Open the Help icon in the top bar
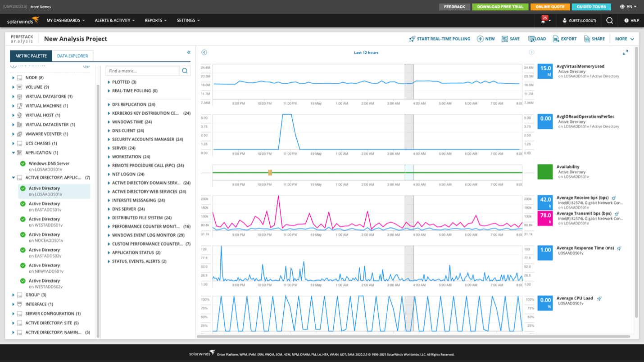This screenshot has height=364, width=644. click(x=626, y=20)
